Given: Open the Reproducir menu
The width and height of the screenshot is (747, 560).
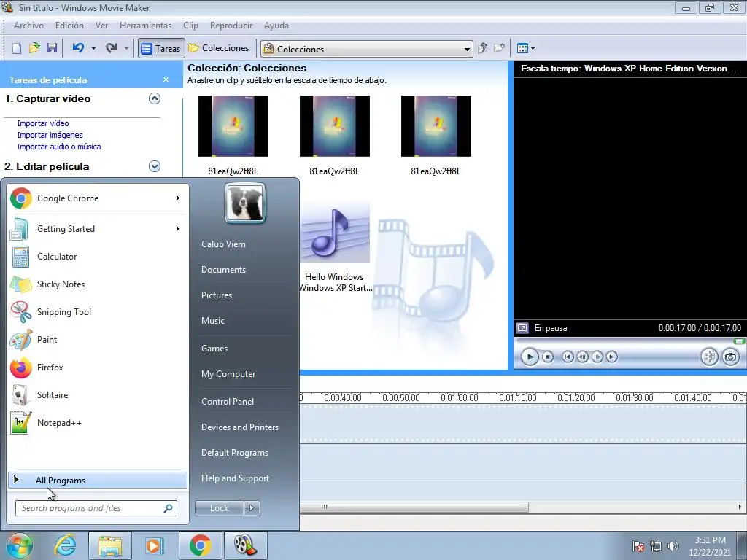Looking at the screenshot, I should point(231,26).
